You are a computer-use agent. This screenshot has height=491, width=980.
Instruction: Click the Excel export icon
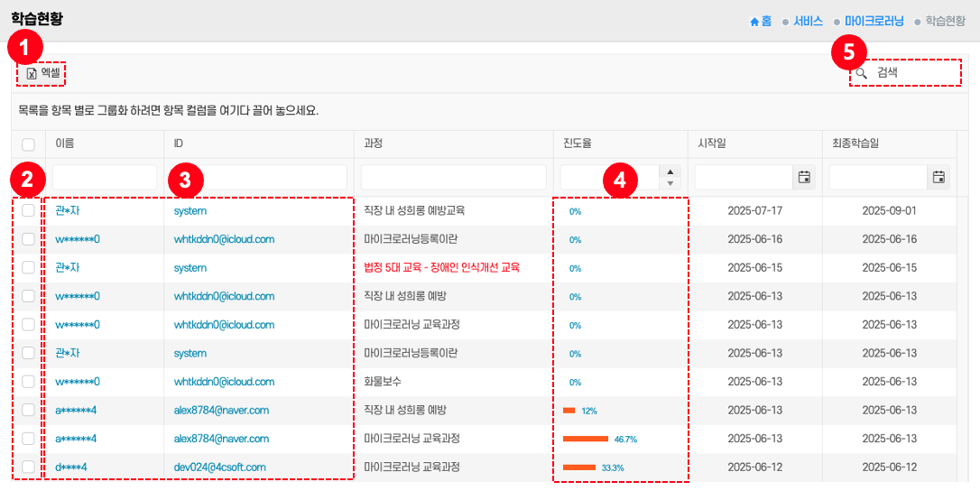32,73
